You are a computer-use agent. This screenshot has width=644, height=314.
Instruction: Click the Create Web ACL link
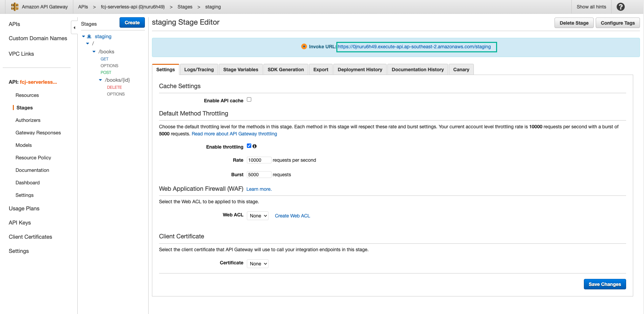292,216
